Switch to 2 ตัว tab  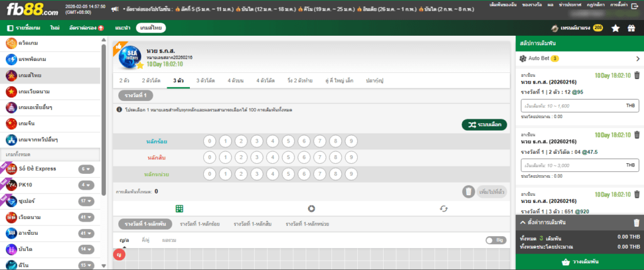pos(124,81)
